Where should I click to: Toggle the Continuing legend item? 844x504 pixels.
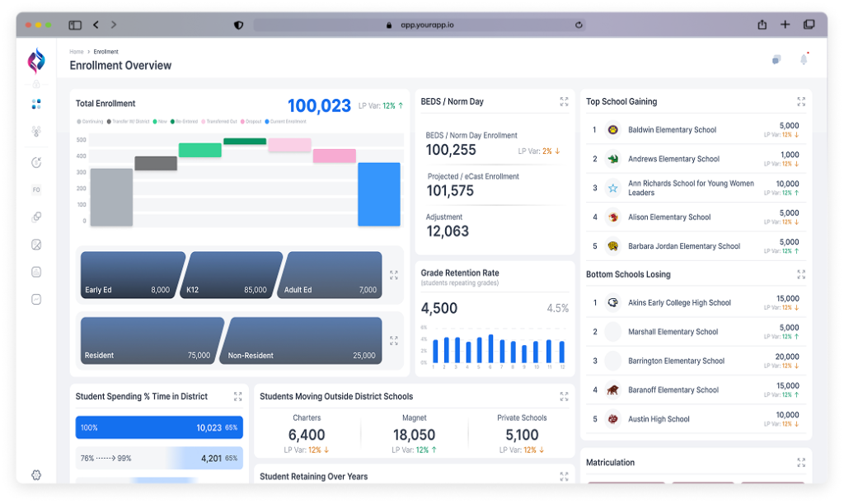tap(90, 122)
